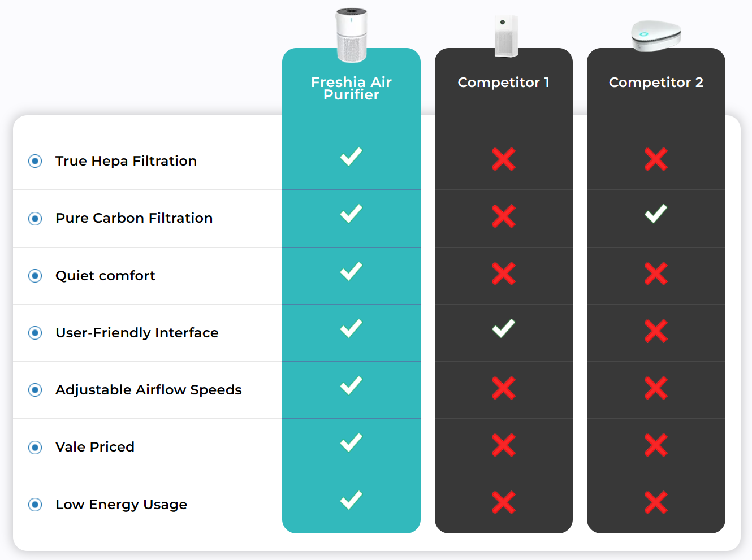Screen dimensions: 752x560
Task: Click the Adjustable Airflow Speeds feature label
Action: click(149, 390)
